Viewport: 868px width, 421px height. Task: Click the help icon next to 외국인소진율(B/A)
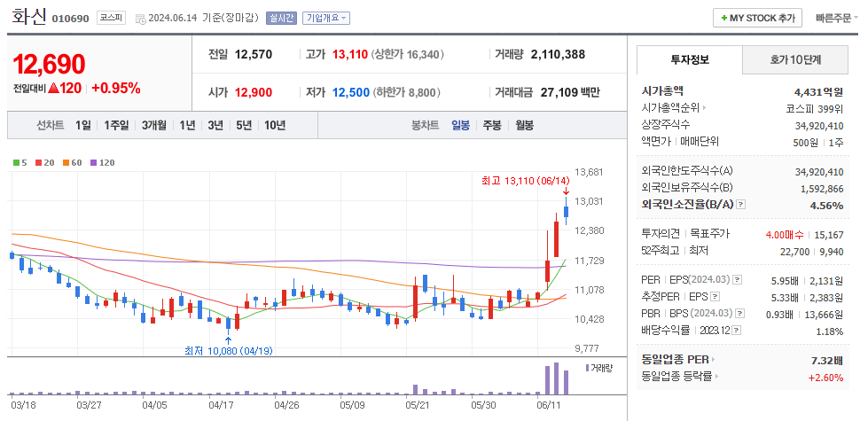pos(742,205)
